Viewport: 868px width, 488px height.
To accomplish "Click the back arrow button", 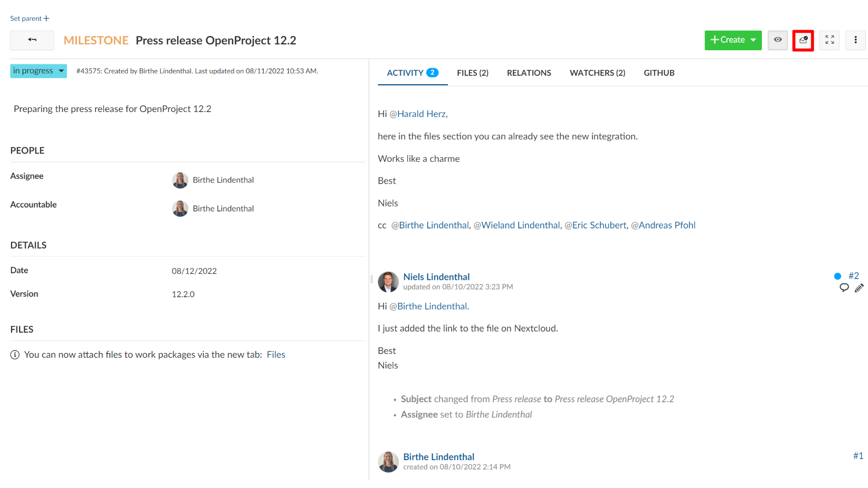I will click(x=32, y=40).
